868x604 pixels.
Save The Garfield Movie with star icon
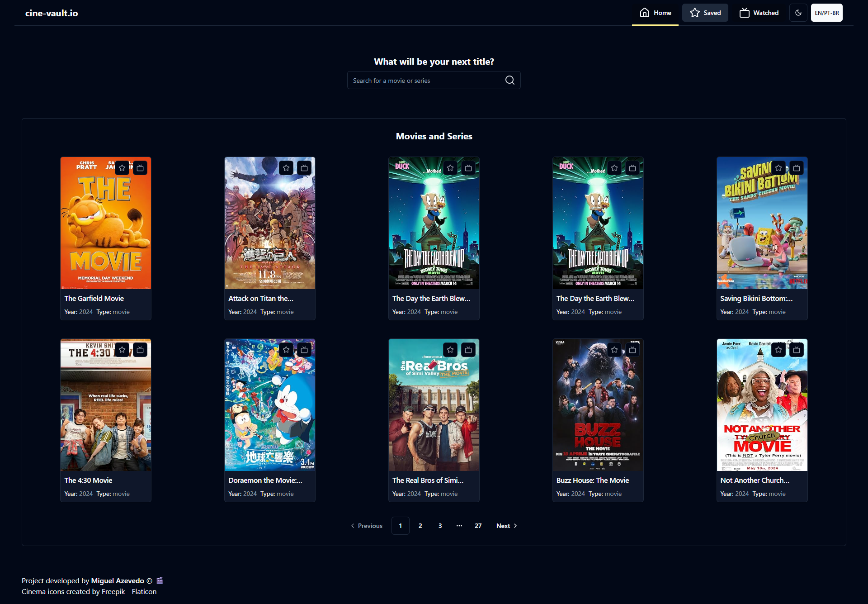(x=122, y=168)
